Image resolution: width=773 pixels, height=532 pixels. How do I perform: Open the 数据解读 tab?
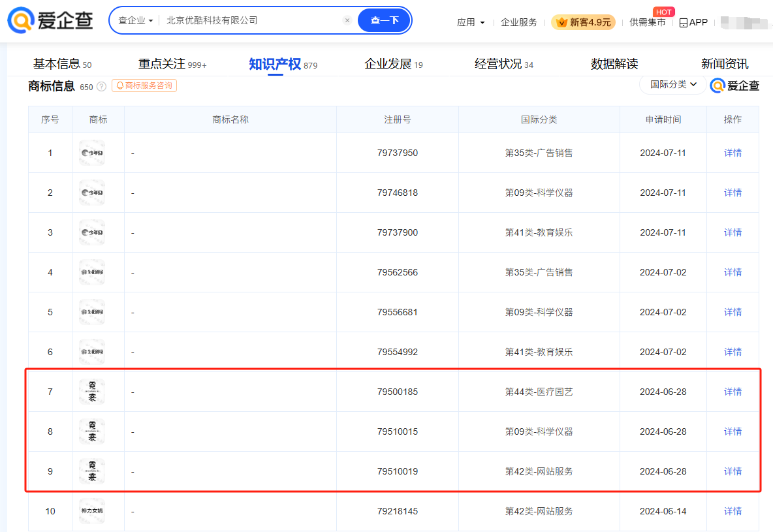pos(614,64)
